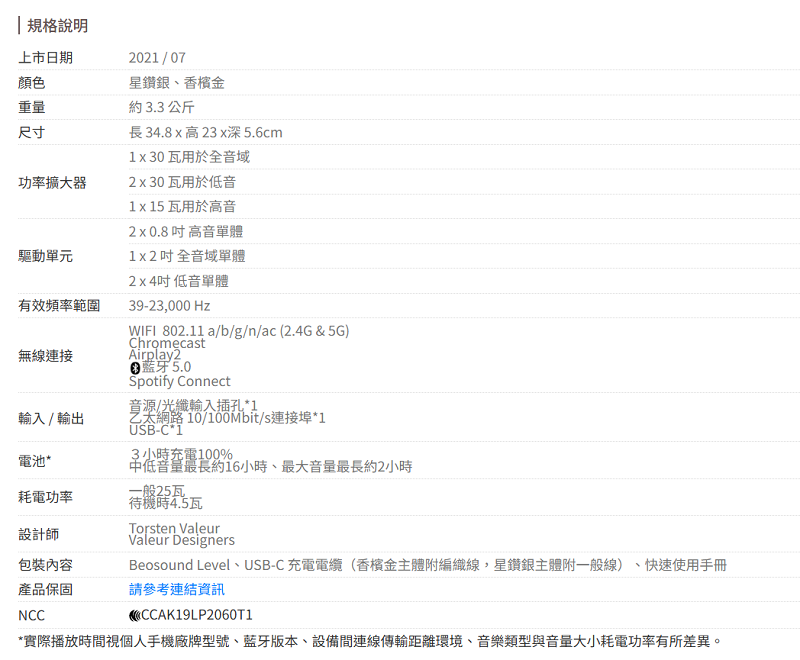The image size is (800, 660).
Task: Click the color value 星鑽銀、香檳金
Action: click(177, 83)
